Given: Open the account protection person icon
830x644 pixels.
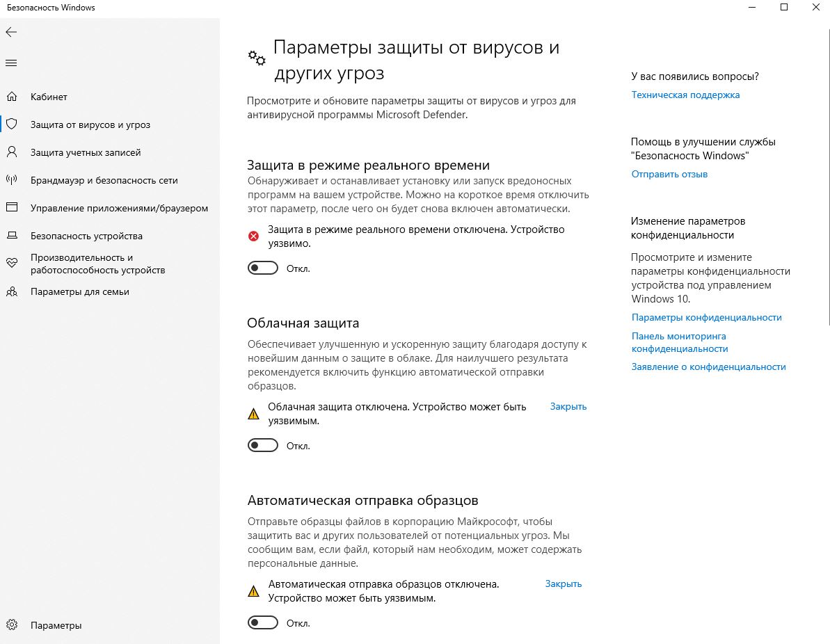Looking at the screenshot, I should [x=12, y=152].
